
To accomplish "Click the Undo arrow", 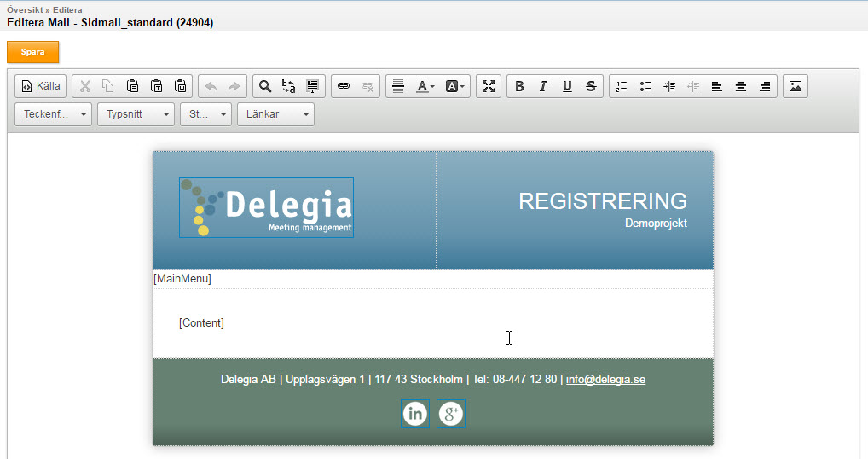I will (x=211, y=86).
